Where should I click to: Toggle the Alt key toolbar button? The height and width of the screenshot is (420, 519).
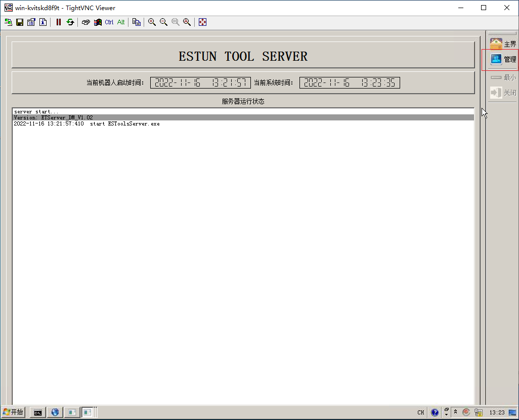(121, 22)
